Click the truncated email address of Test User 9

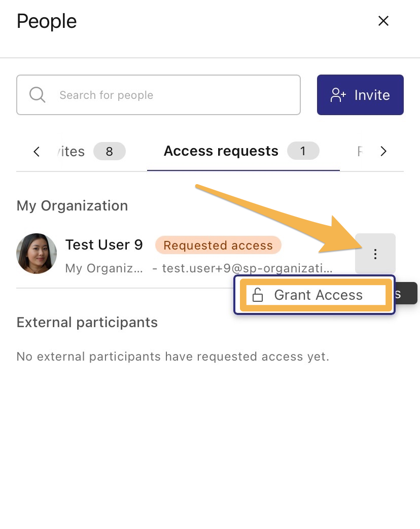coord(248,268)
